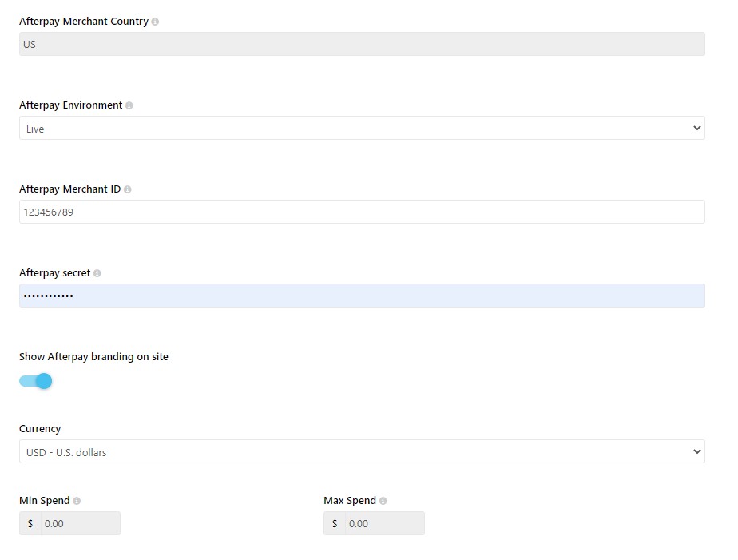Screen dimensions: 738x560
Task: Click the Show Afterpay branding on site label
Action: (93, 357)
